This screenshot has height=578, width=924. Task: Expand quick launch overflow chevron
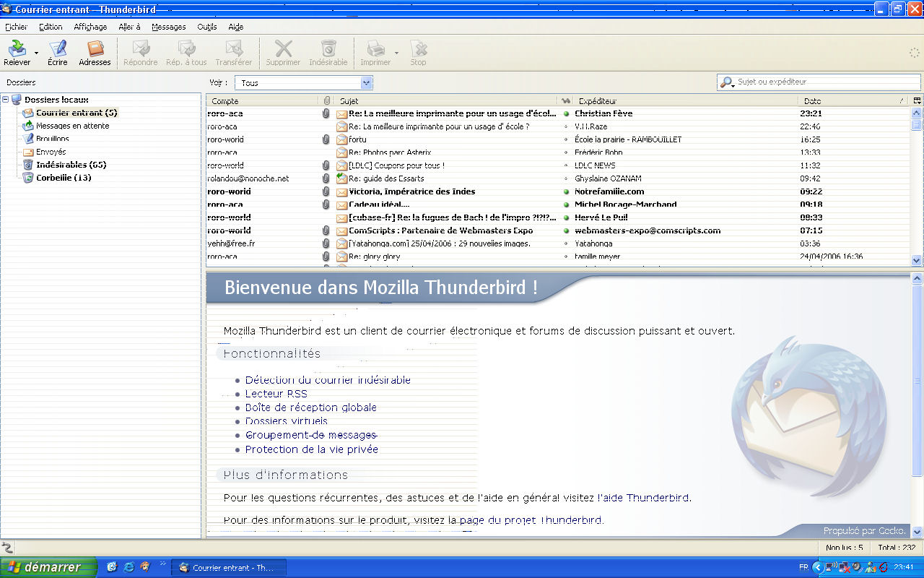(162, 564)
